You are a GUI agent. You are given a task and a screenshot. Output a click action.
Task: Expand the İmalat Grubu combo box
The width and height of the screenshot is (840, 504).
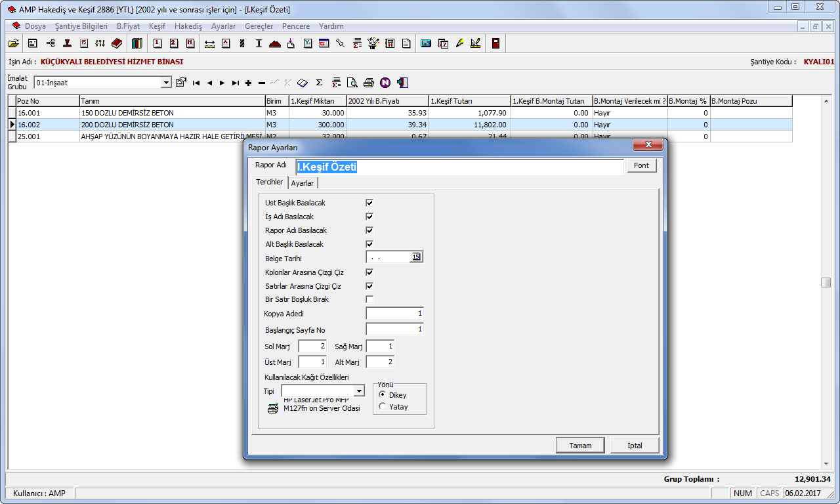tap(166, 83)
